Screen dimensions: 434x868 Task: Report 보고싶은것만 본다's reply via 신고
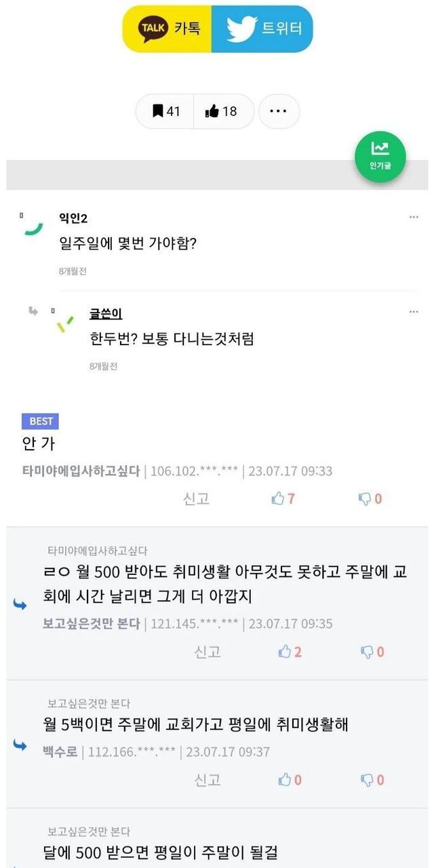208,652
